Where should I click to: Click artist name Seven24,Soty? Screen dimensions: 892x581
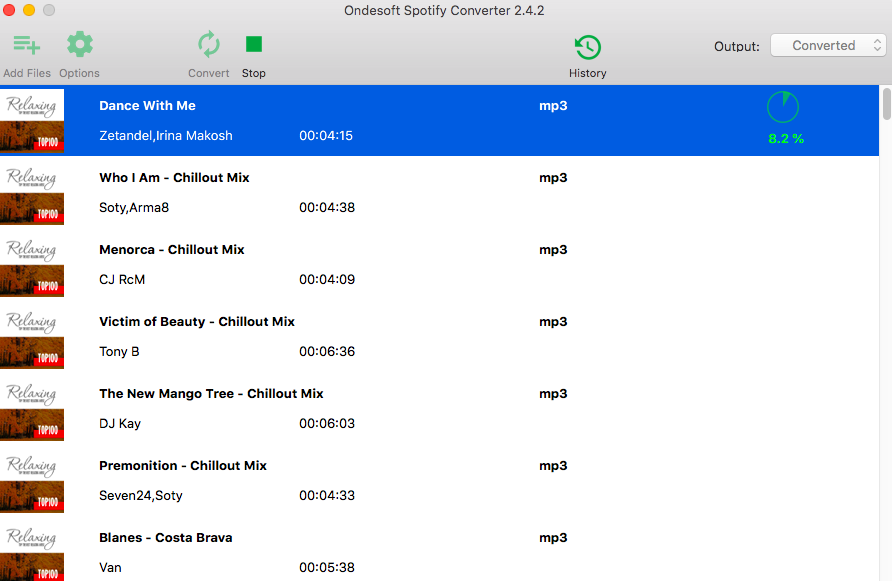pyautogui.click(x=141, y=496)
